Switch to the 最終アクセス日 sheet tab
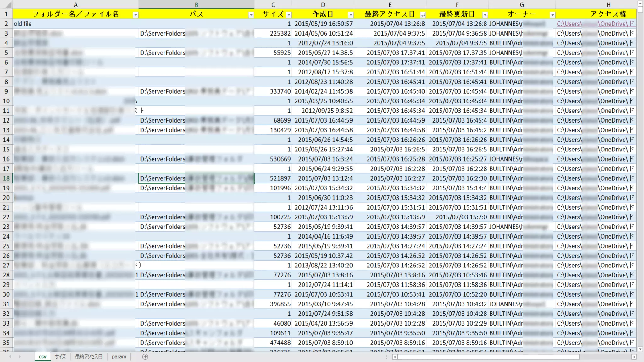 (89, 357)
